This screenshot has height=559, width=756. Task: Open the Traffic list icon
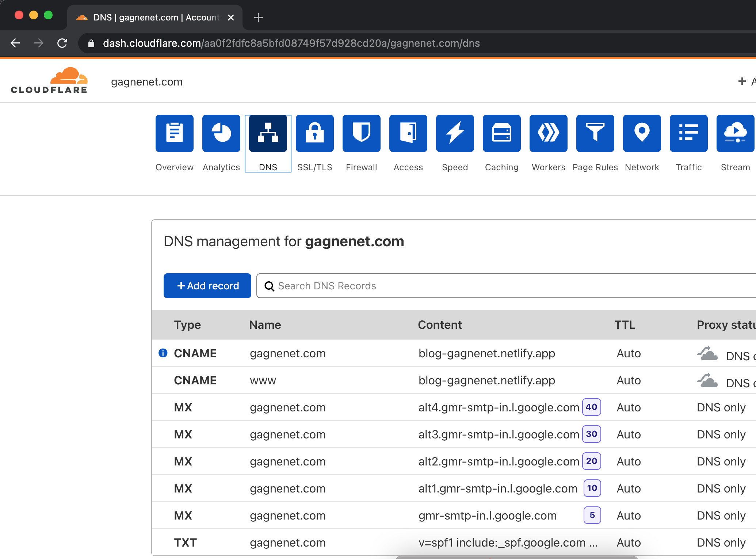click(x=689, y=133)
